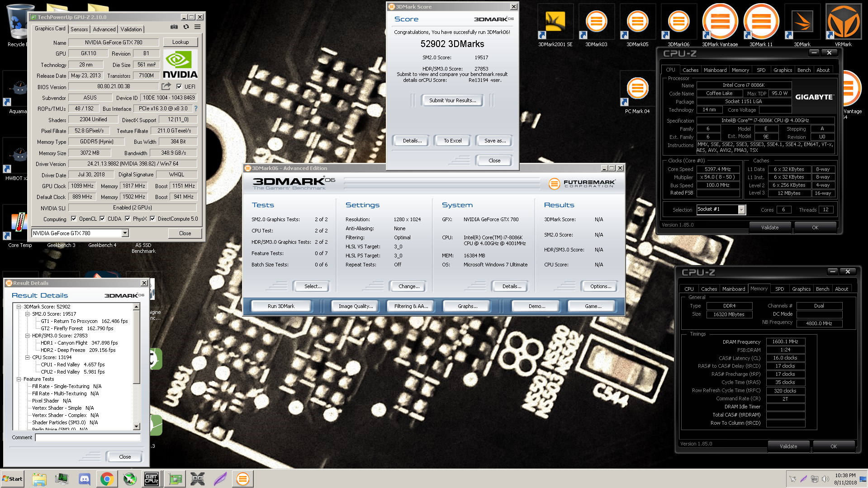Click the Discord taskbar icon
Viewport: 868px width, 488px height.
click(x=84, y=479)
